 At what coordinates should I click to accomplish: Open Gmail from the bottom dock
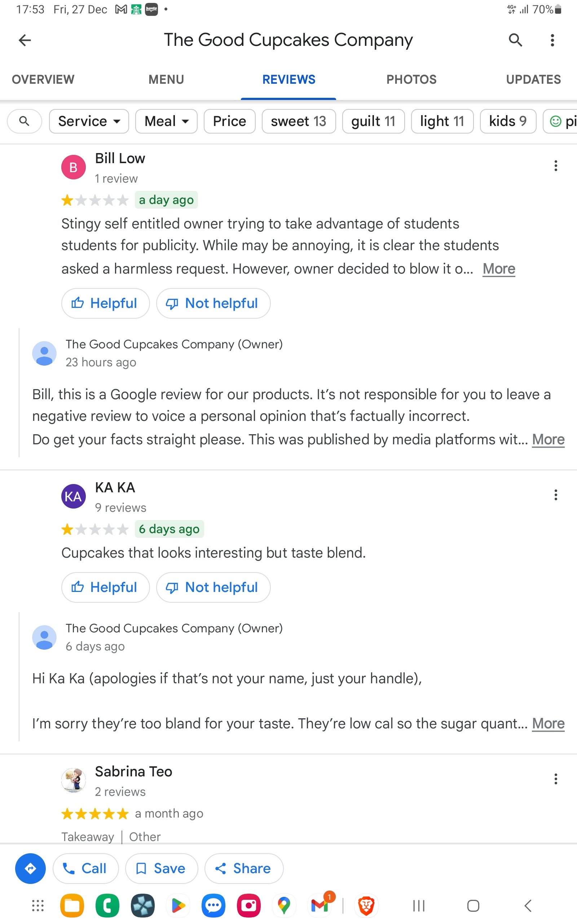[x=320, y=905]
